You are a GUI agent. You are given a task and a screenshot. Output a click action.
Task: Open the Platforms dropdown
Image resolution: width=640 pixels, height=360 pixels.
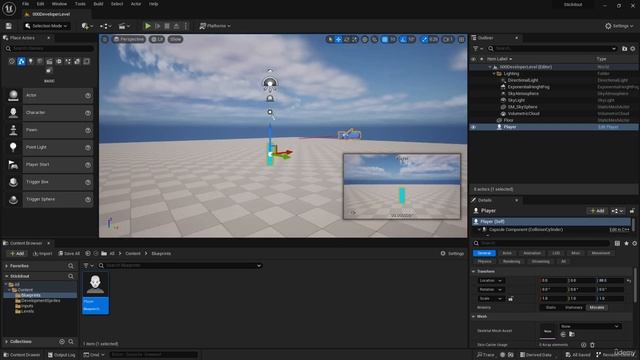pos(215,26)
